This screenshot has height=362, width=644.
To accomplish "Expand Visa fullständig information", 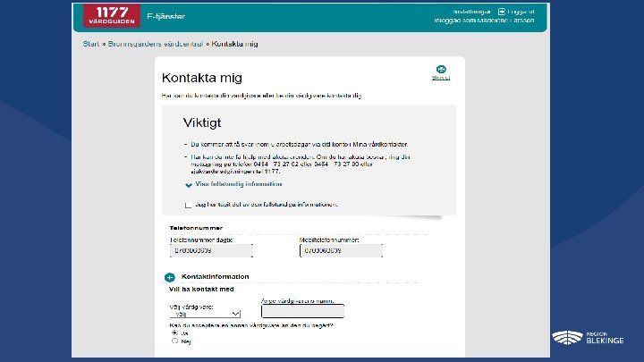I will pyautogui.click(x=239, y=184).
